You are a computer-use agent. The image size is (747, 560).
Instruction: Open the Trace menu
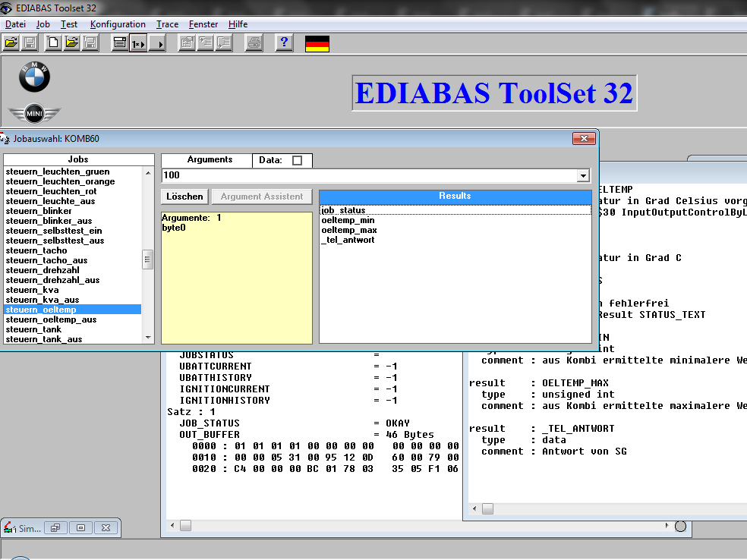coord(167,24)
